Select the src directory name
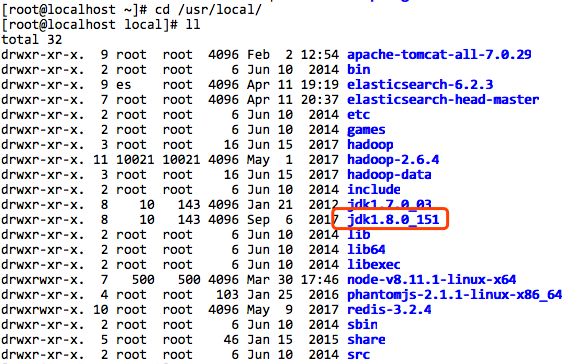 click(359, 355)
